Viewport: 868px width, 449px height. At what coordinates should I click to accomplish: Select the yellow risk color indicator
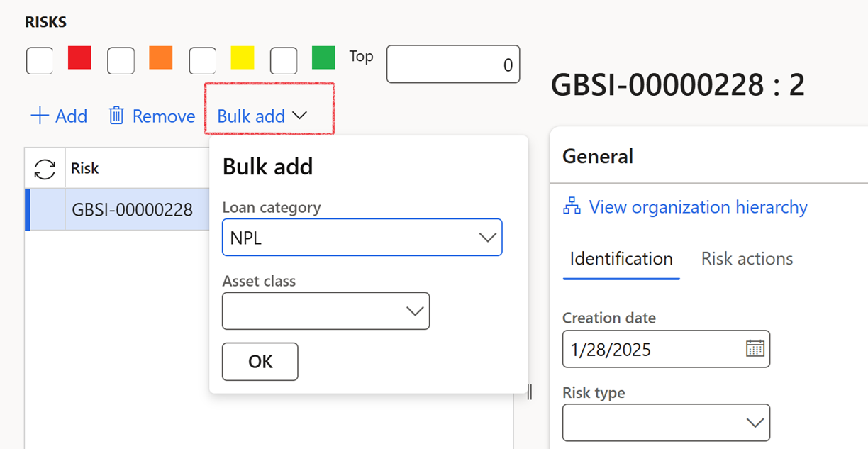click(243, 60)
